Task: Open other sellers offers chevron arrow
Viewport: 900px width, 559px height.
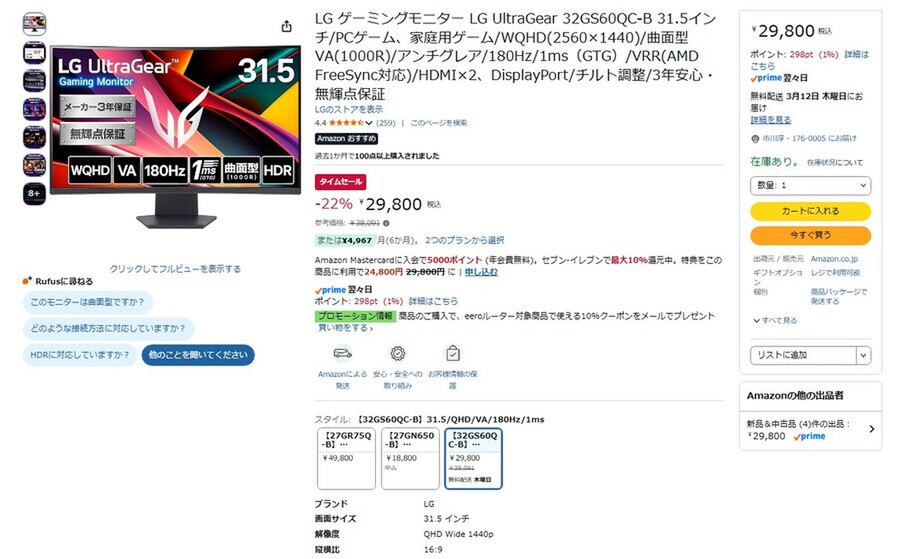Action: (872, 429)
